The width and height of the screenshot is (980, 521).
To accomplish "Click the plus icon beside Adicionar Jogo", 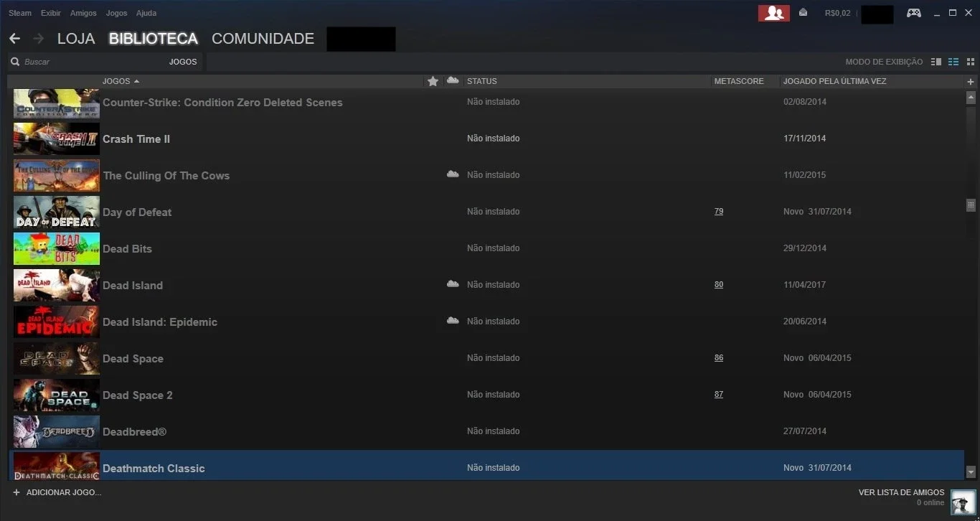I will pyautogui.click(x=17, y=492).
